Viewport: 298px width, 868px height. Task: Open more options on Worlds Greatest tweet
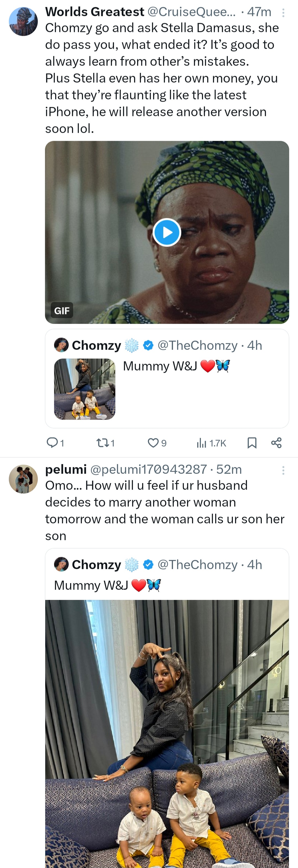coord(283,13)
